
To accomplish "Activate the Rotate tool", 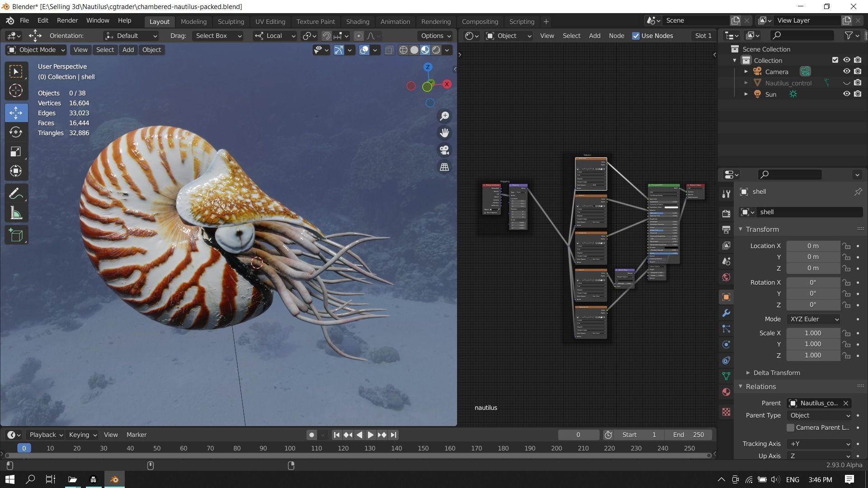I will [16, 132].
